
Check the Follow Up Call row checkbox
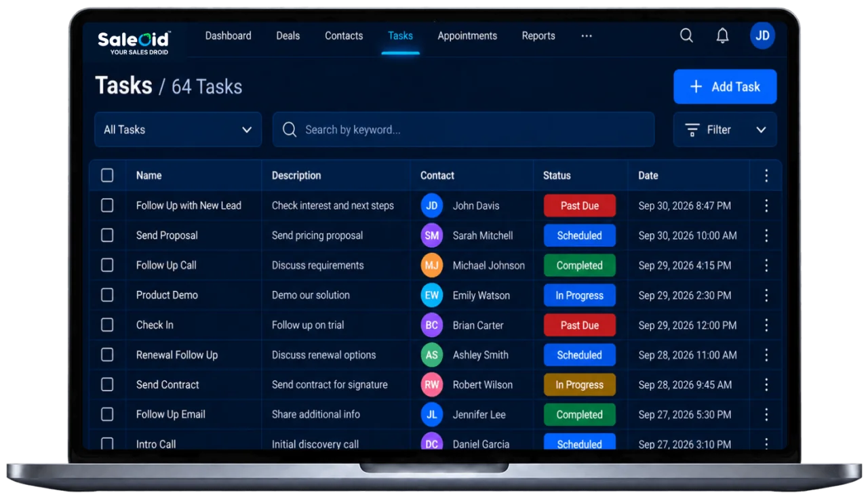click(107, 265)
